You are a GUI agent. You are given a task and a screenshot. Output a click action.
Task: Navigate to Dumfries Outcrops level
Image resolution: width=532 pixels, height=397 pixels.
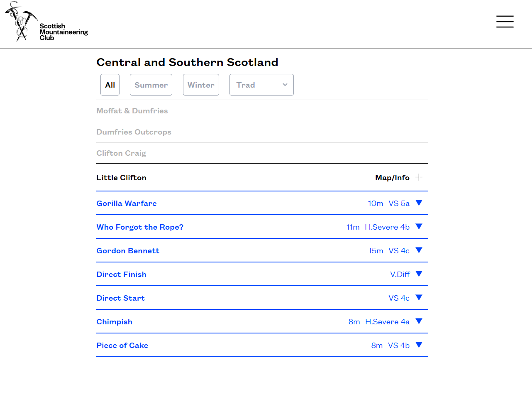coord(134,132)
